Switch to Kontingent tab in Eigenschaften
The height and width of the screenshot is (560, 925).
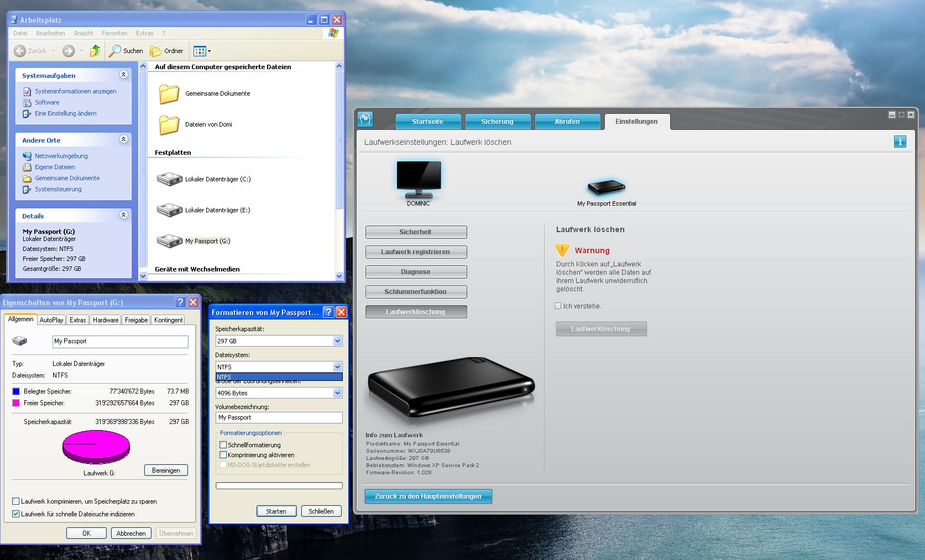click(169, 320)
